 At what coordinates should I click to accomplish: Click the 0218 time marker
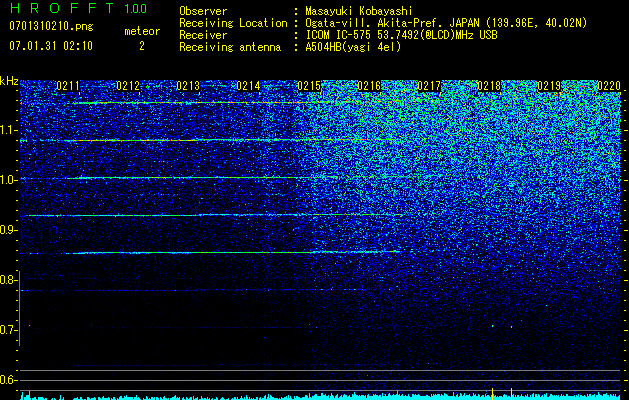pos(489,86)
